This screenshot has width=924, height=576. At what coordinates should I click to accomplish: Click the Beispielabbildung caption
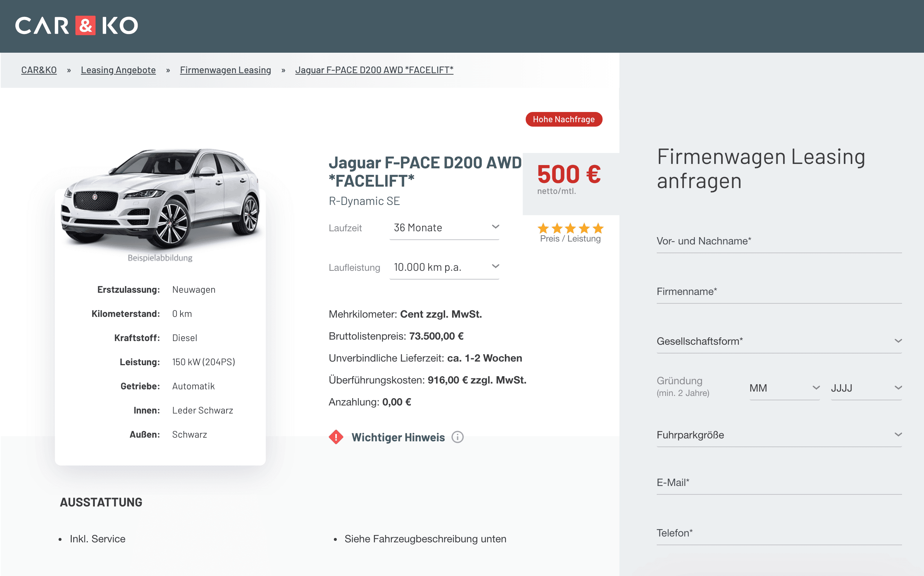[160, 258]
